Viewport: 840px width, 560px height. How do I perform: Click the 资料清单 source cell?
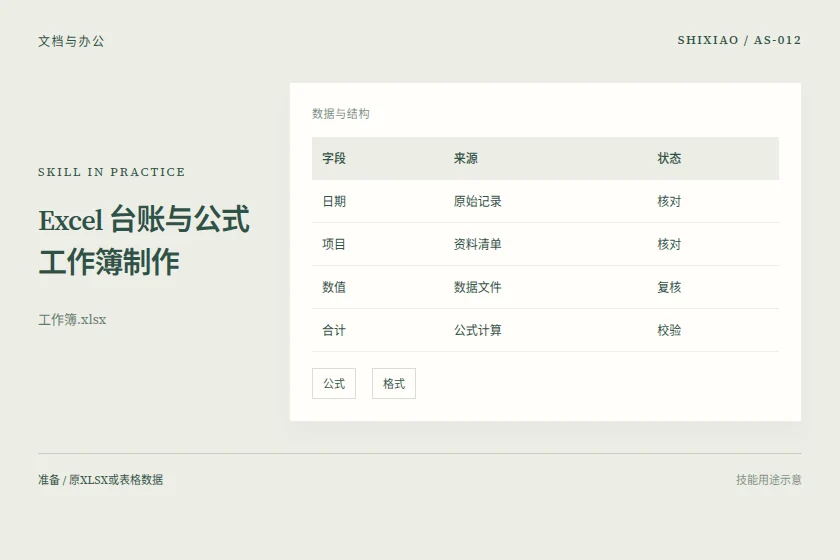click(477, 244)
